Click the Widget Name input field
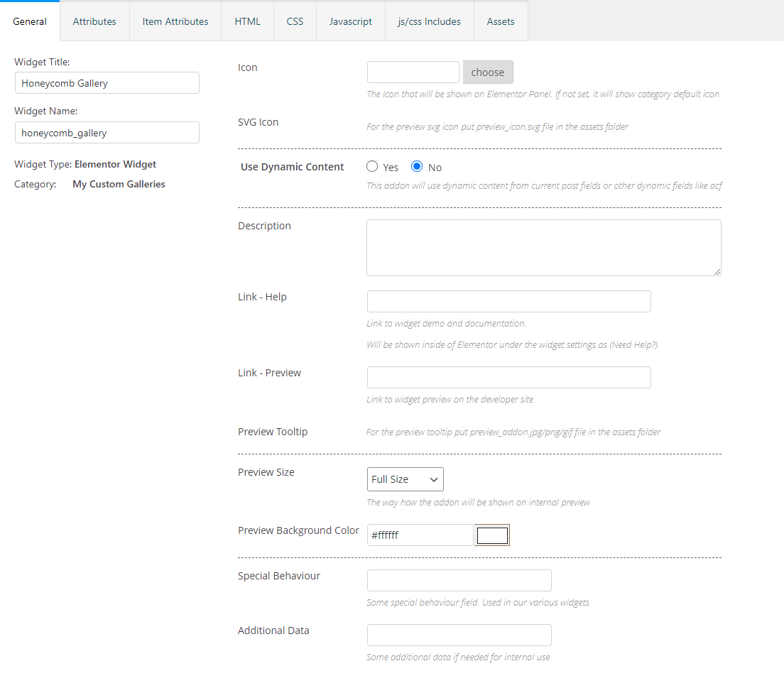The width and height of the screenshot is (784, 693). point(107,133)
